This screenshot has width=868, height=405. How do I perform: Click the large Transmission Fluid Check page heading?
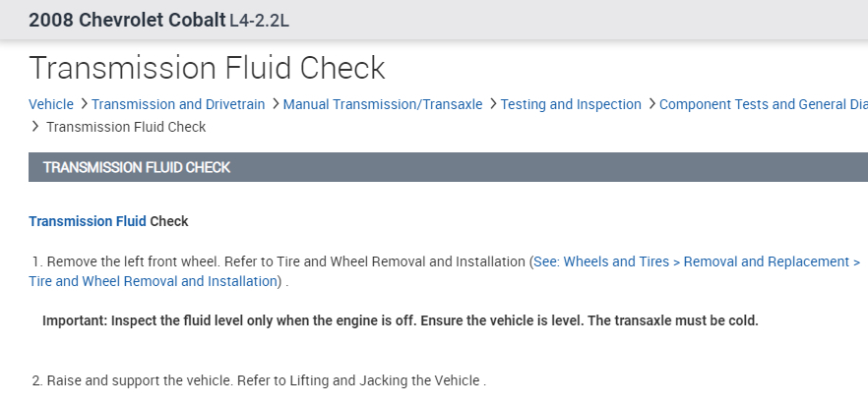(x=207, y=68)
